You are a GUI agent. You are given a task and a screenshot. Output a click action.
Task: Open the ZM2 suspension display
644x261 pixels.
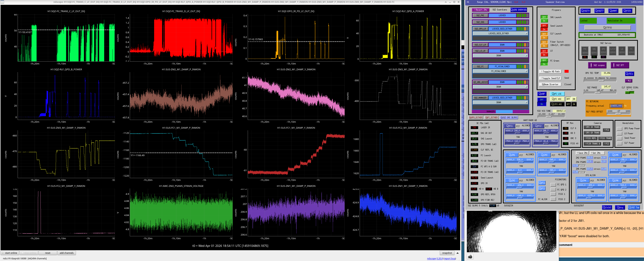[x=512, y=181]
